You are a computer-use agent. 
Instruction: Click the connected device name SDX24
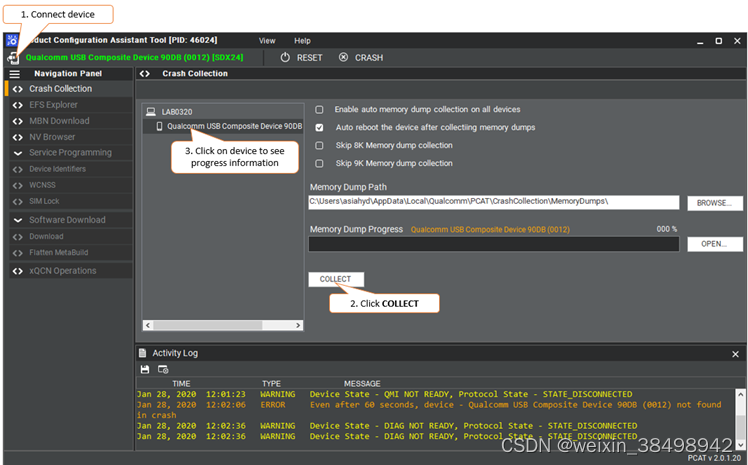(134, 58)
